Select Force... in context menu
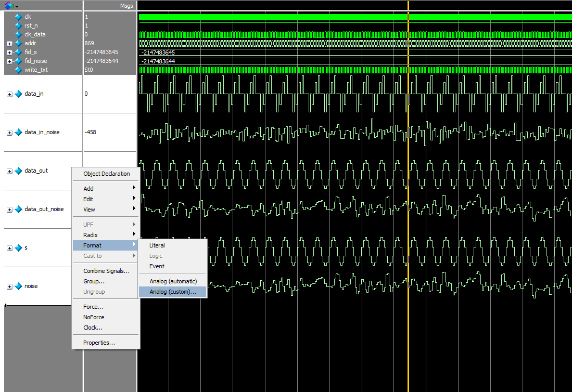 106,307
